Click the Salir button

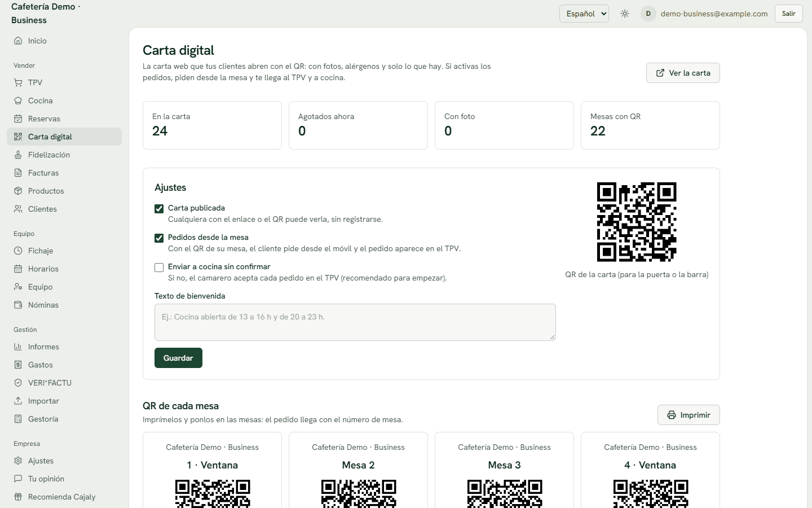(x=789, y=14)
